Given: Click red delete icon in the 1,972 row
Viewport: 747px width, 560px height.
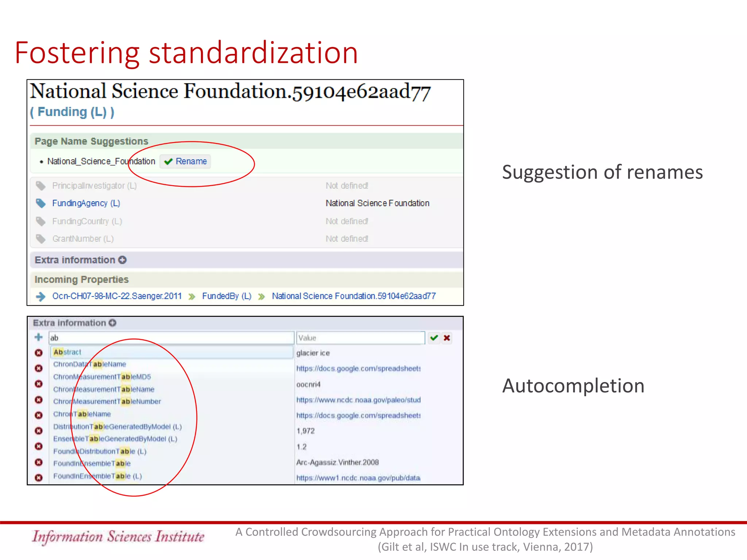Looking at the screenshot, I should point(39,431).
